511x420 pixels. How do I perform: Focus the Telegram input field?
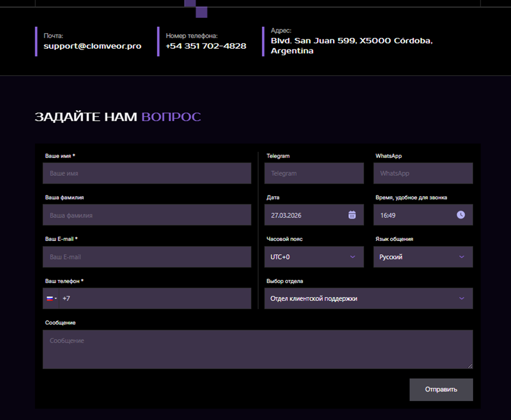click(x=314, y=173)
